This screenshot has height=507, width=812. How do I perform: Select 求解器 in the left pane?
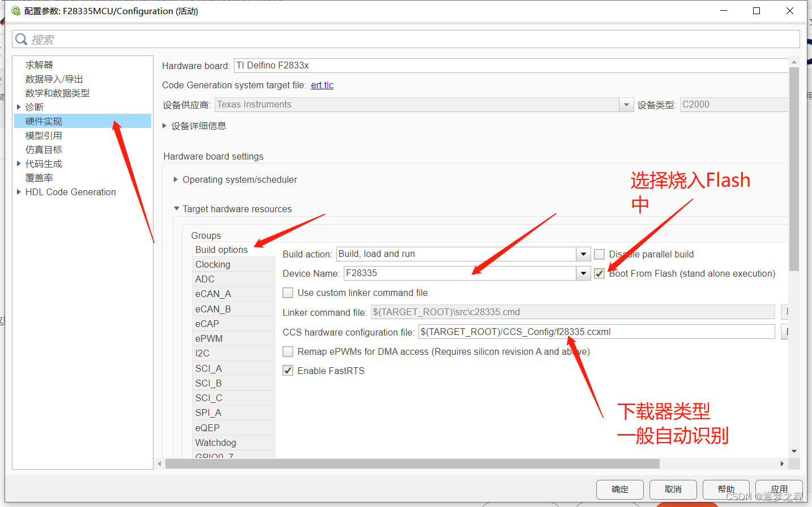[x=39, y=64]
